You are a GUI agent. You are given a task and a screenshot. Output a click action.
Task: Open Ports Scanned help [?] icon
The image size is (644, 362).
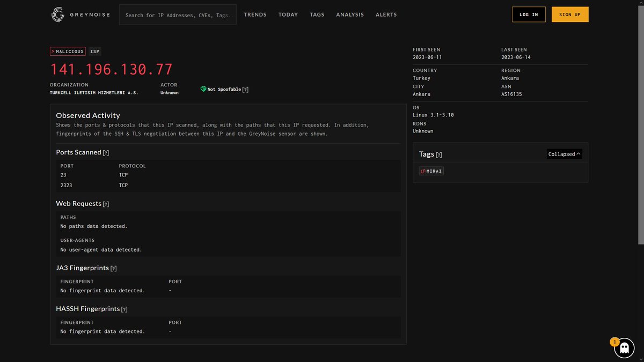click(106, 153)
